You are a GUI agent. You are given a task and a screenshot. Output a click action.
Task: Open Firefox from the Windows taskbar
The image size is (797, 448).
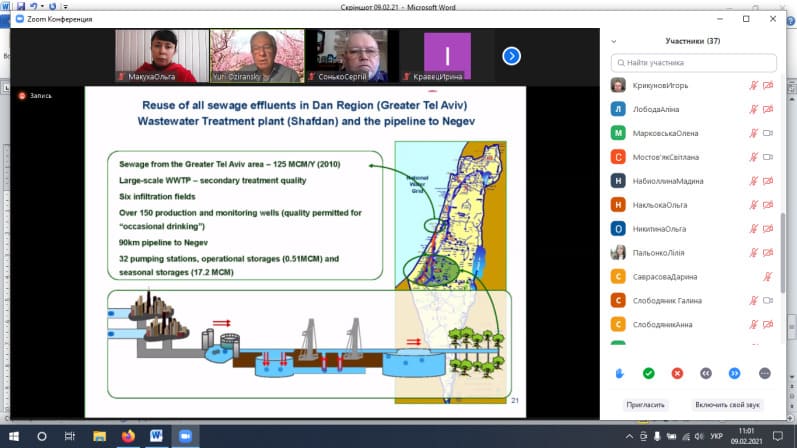(128, 437)
